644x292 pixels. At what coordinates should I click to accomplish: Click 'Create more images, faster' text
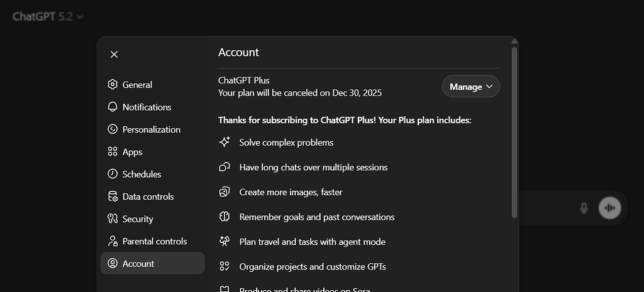coord(291,192)
